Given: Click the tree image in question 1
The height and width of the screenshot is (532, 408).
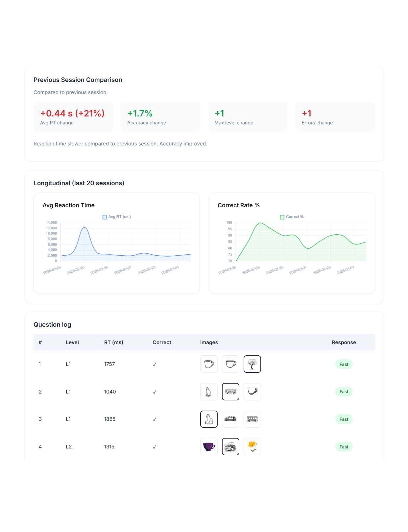Looking at the screenshot, I should click(252, 364).
